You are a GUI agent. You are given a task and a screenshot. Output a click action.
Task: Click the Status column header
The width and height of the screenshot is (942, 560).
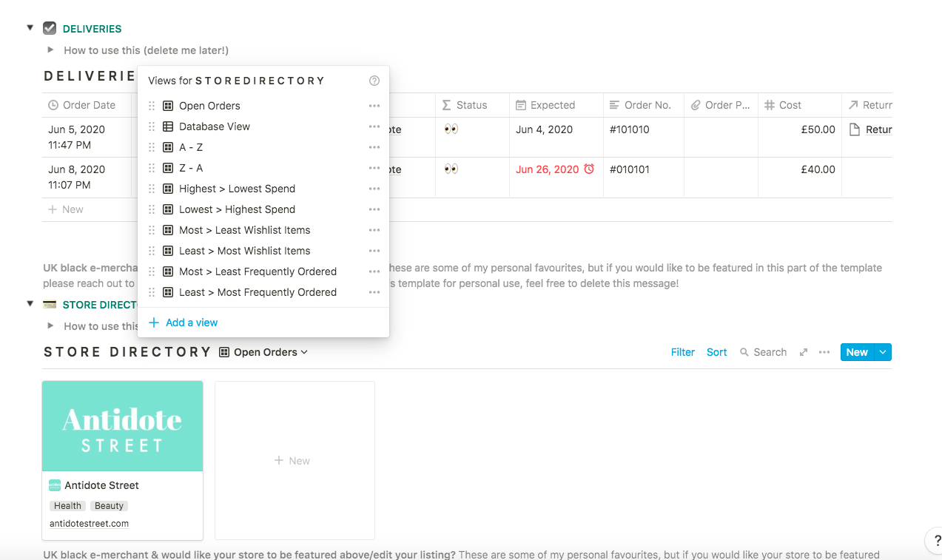click(465, 105)
